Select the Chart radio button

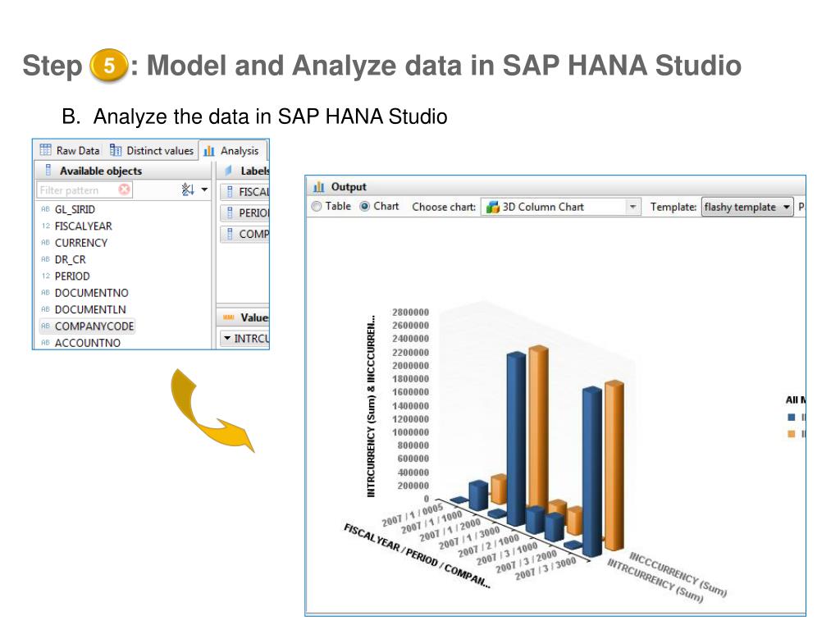click(365, 206)
